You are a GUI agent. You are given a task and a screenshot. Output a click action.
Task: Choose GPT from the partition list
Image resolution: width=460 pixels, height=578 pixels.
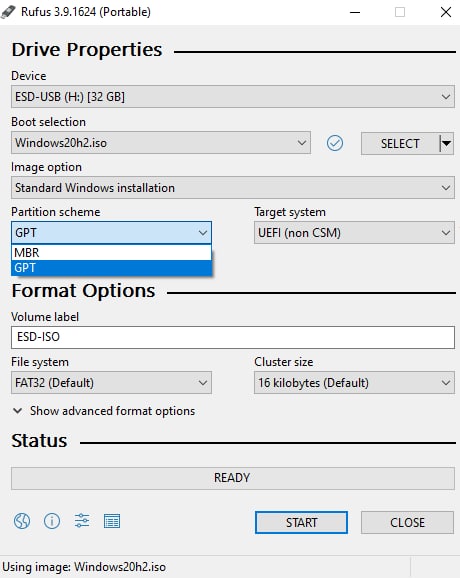point(111,268)
